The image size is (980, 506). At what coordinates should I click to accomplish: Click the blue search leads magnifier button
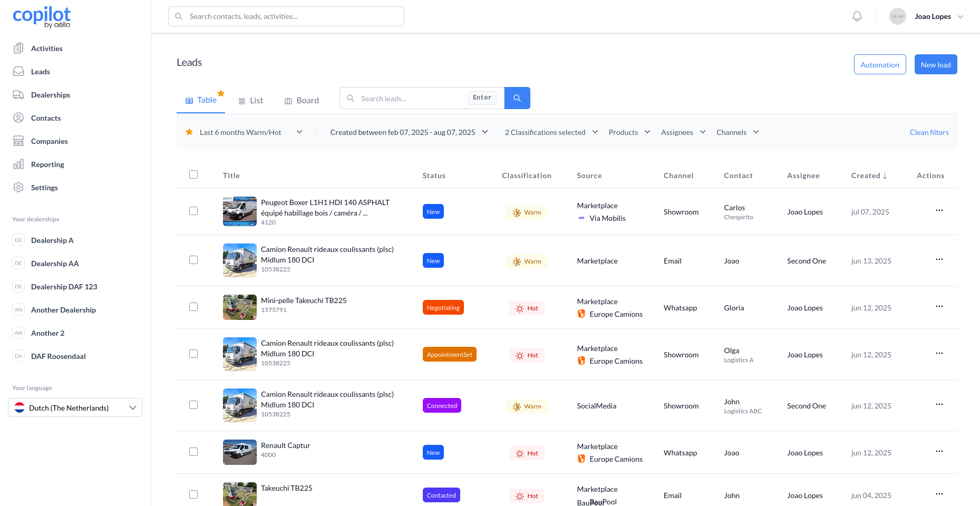[x=517, y=98]
